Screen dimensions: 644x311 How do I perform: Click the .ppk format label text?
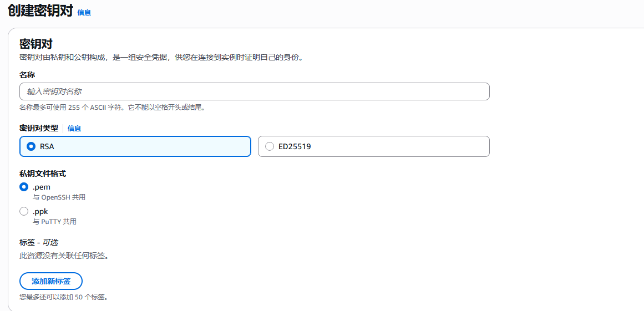[41, 211]
